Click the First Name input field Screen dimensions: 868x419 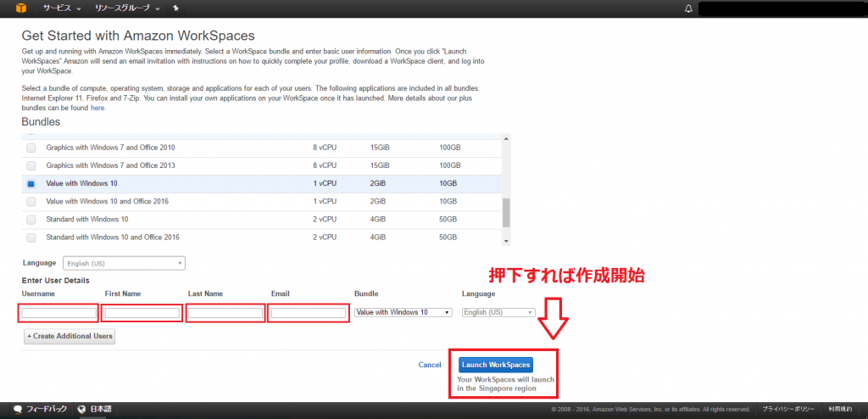pyautogui.click(x=142, y=313)
